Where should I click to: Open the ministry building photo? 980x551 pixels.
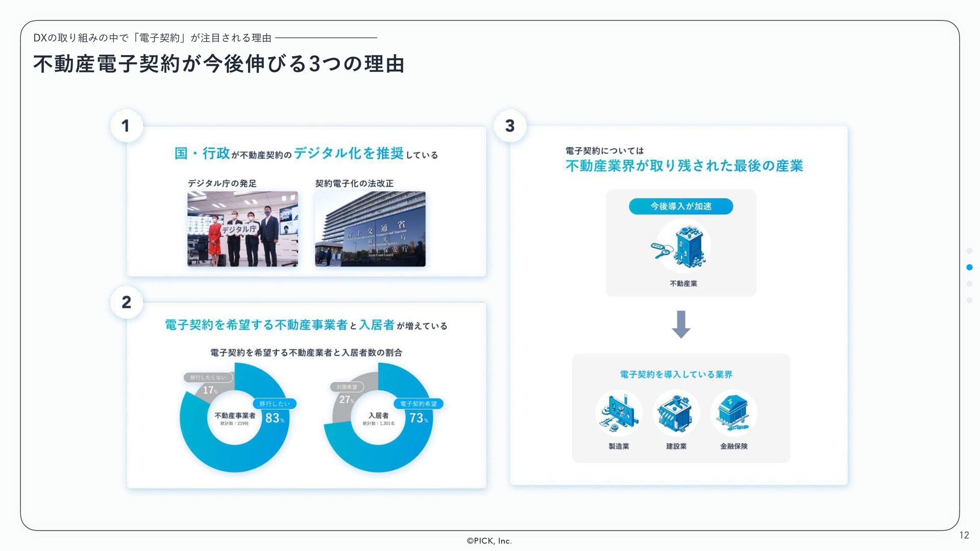(370, 229)
